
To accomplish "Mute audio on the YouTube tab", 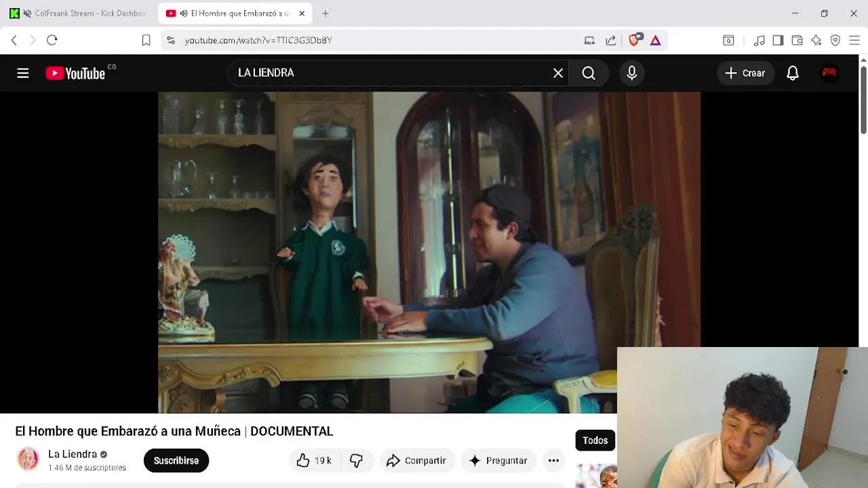I will pyautogui.click(x=183, y=14).
